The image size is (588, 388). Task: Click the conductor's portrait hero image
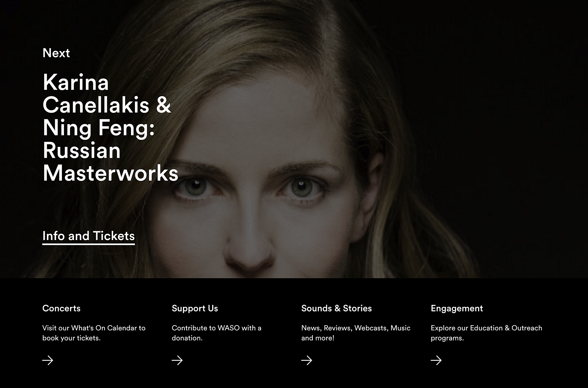[294, 139]
